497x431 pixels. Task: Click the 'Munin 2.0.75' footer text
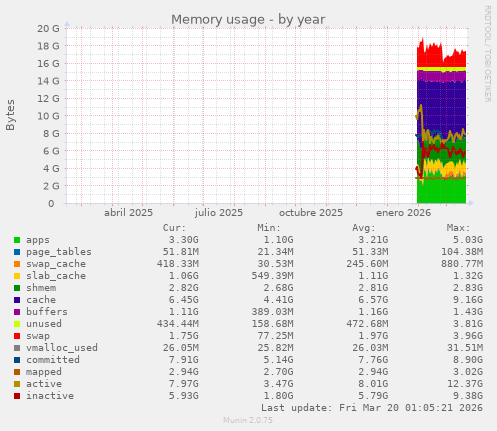click(x=248, y=420)
